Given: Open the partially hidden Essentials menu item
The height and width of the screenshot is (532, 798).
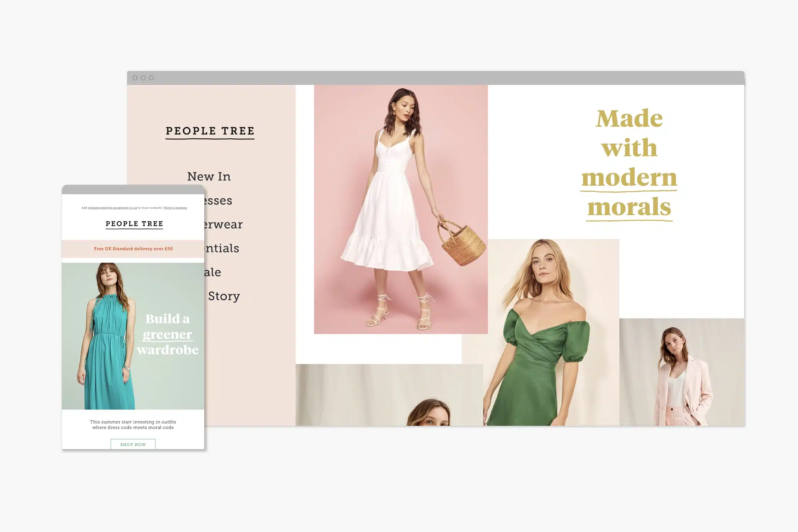Looking at the screenshot, I should (222, 248).
